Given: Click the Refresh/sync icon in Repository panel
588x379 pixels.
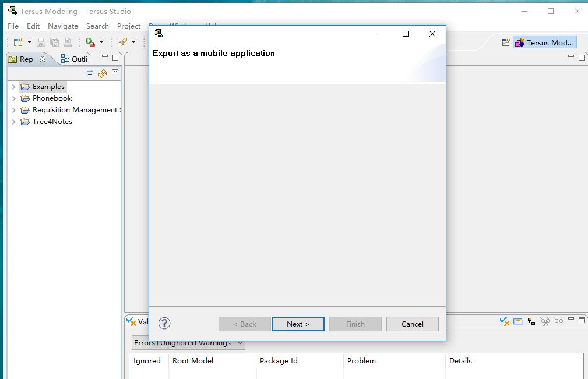Looking at the screenshot, I should (x=103, y=73).
